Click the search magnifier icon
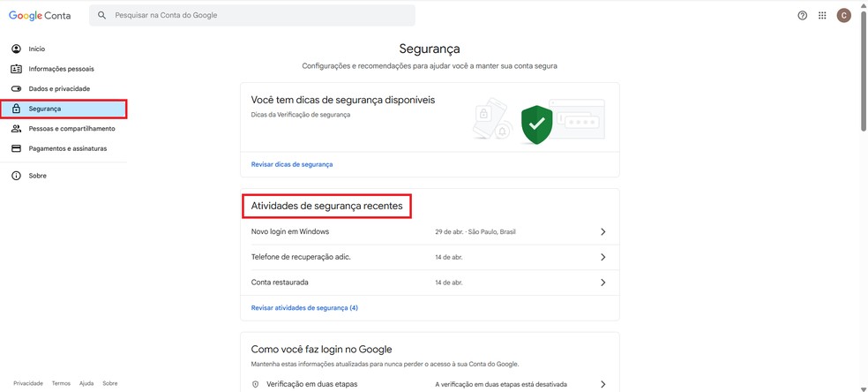 coord(102,15)
